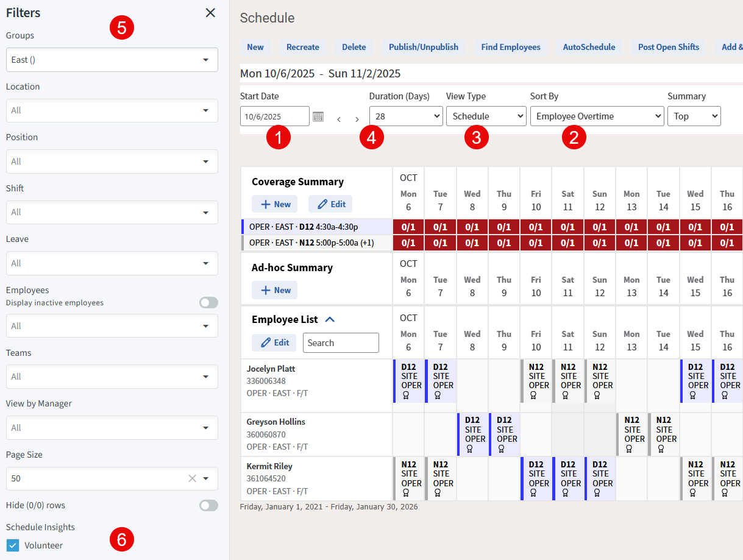Image resolution: width=743 pixels, height=560 pixels.
Task: Click Greyson Hollins' Wed 8 D12 shift
Action: 472,434
